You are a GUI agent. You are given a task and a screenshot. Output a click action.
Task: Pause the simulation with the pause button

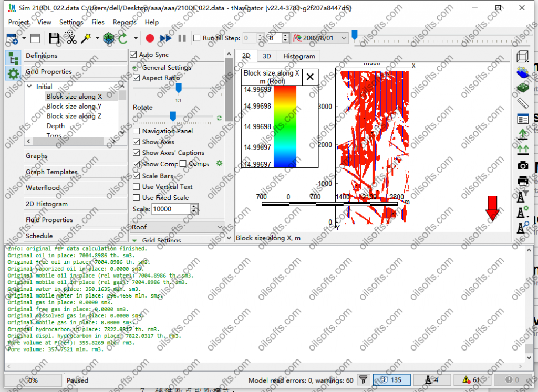pos(182,38)
